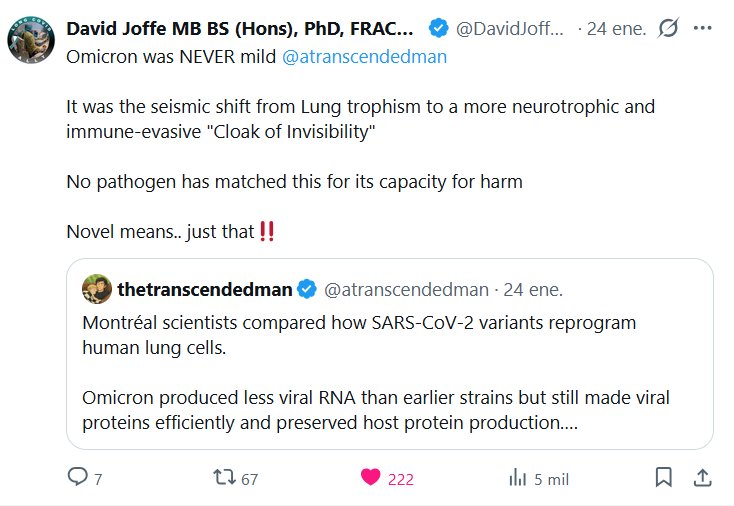Bookmark this post

point(663,478)
